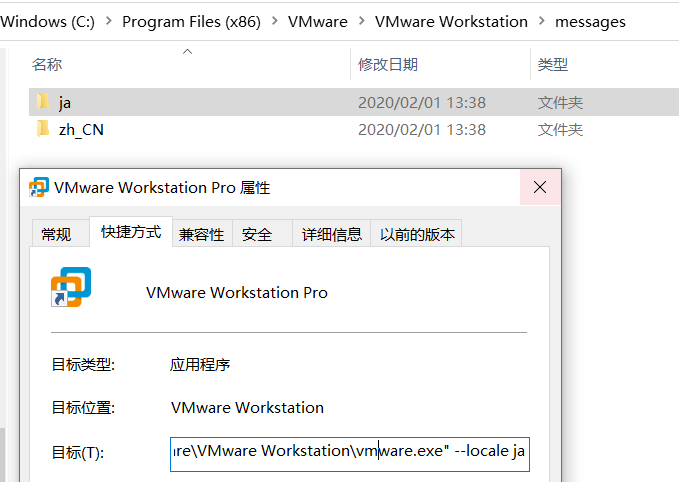Click the 目标(T) label
The height and width of the screenshot is (482, 679).
pos(78,453)
